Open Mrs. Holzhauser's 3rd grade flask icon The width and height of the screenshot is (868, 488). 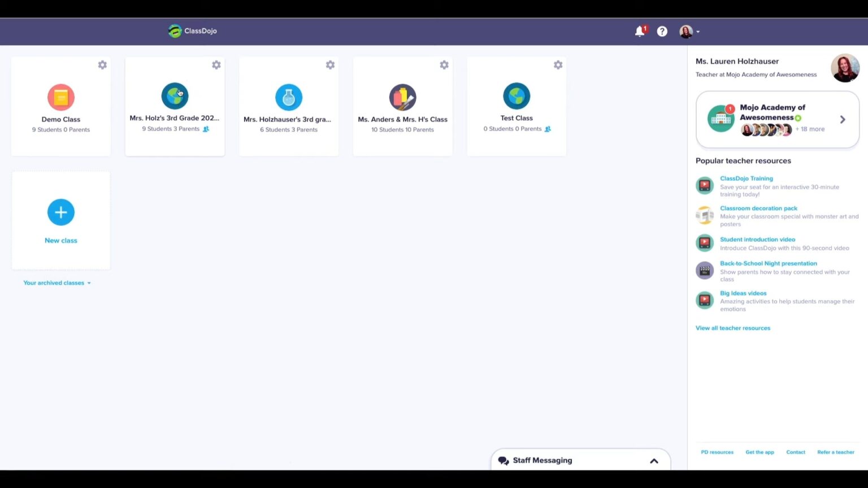289,97
